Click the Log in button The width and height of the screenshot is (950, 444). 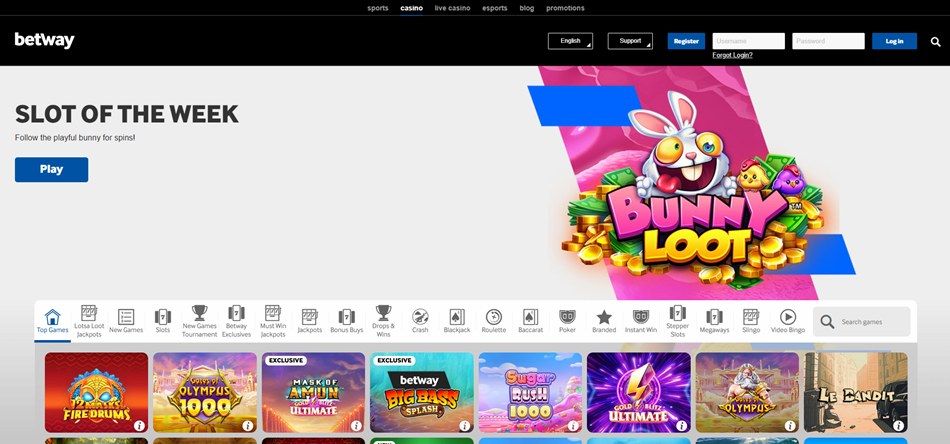pyautogui.click(x=894, y=41)
